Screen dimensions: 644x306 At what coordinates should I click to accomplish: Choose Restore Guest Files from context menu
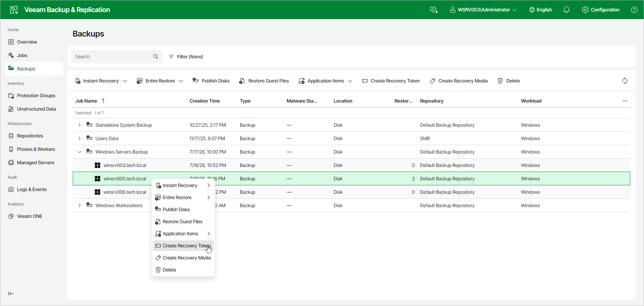point(183,222)
